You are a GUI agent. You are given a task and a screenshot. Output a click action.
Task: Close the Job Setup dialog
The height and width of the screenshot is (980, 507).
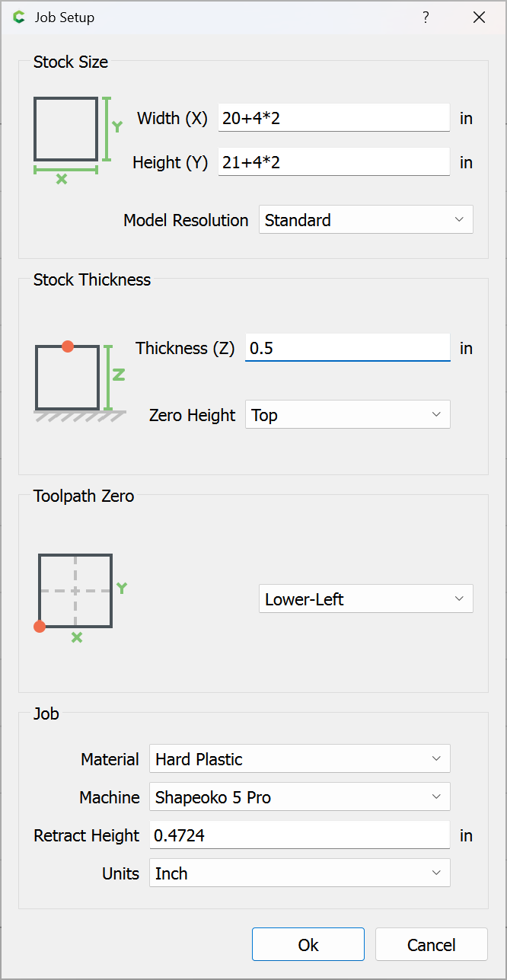click(479, 18)
